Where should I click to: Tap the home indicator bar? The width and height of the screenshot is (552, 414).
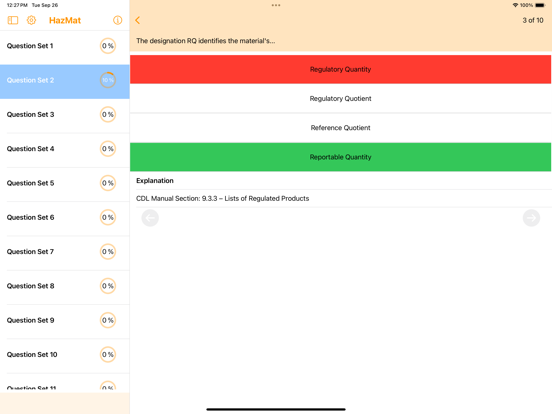pos(276,409)
